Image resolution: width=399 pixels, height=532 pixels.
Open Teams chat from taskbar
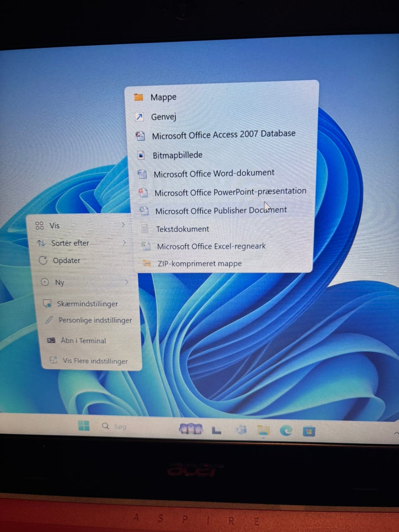(x=241, y=430)
